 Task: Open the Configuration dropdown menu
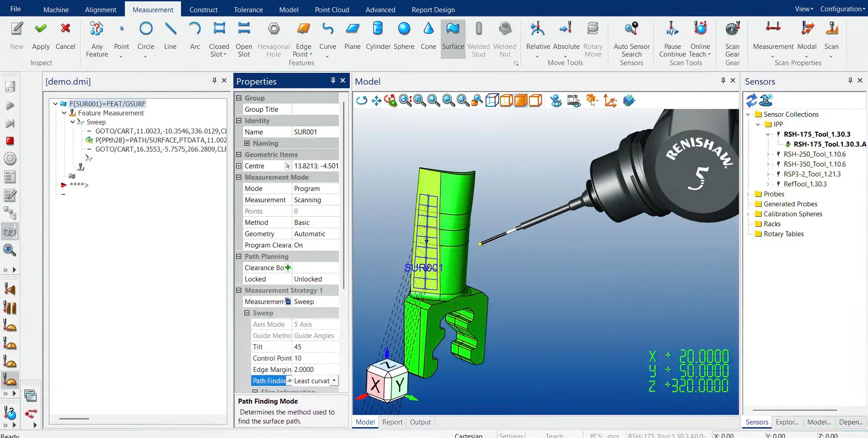(x=843, y=9)
